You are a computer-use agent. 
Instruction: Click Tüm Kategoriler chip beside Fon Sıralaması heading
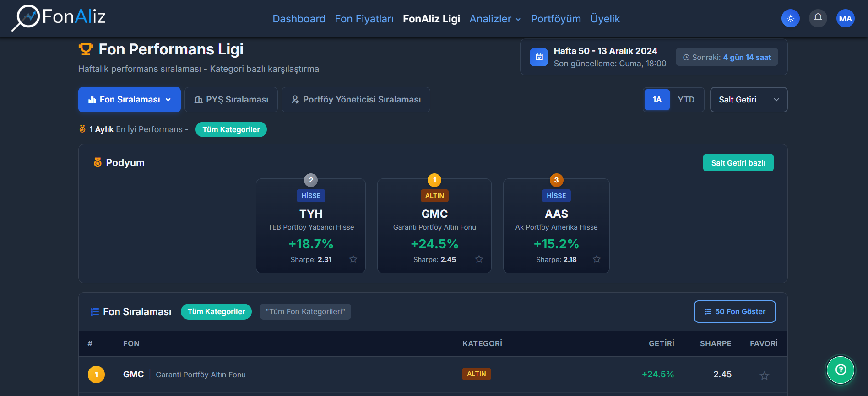(216, 311)
